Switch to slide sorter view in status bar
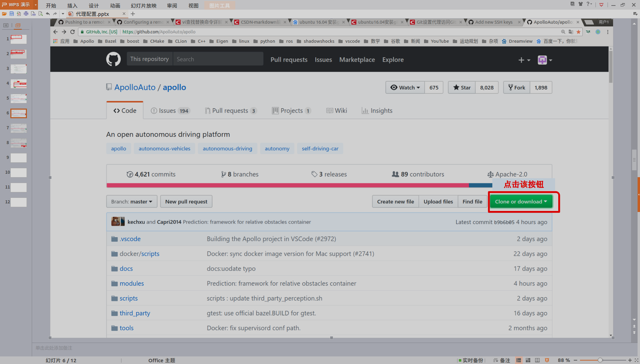The image size is (640, 364). pyautogui.click(x=528, y=361)
